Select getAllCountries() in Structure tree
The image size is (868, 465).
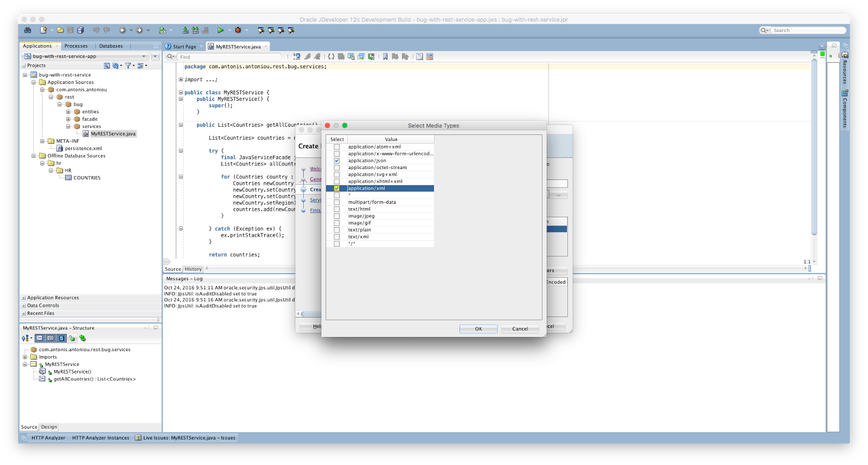pyautogui.click(x=94, y=379)
